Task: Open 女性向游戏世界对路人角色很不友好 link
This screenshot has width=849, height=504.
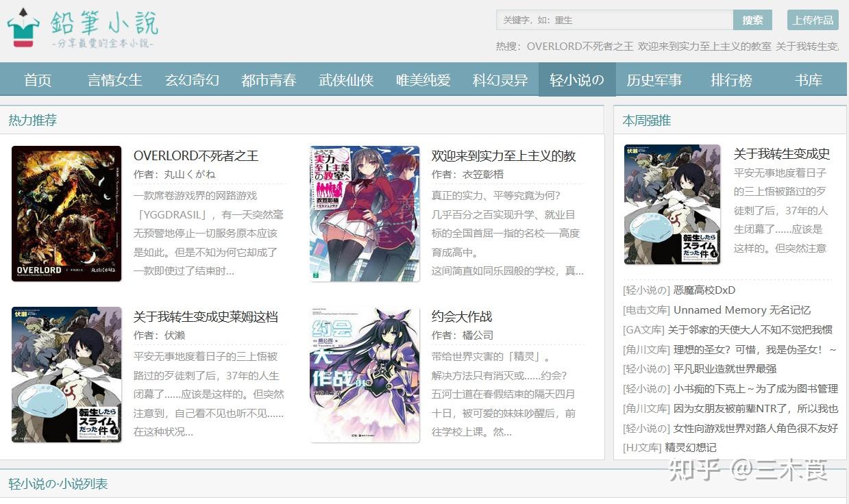Action: [x=756, y=429]
